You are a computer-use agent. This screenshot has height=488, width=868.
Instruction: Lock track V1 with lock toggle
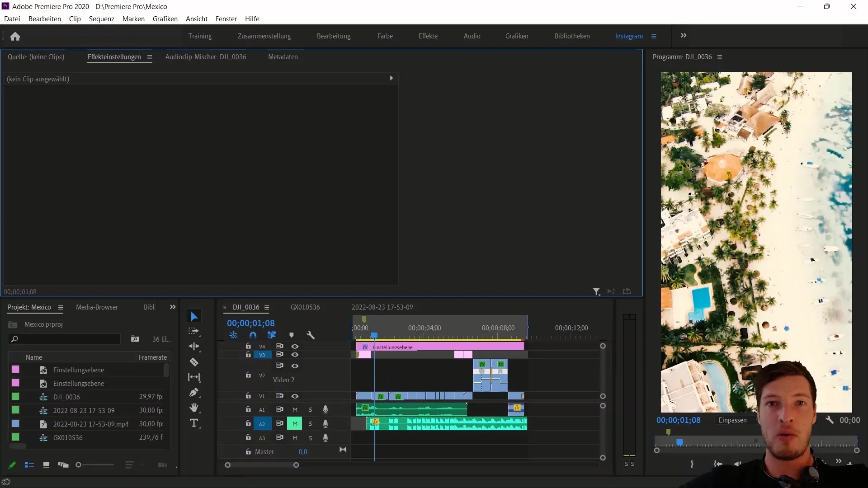(248, 396)
